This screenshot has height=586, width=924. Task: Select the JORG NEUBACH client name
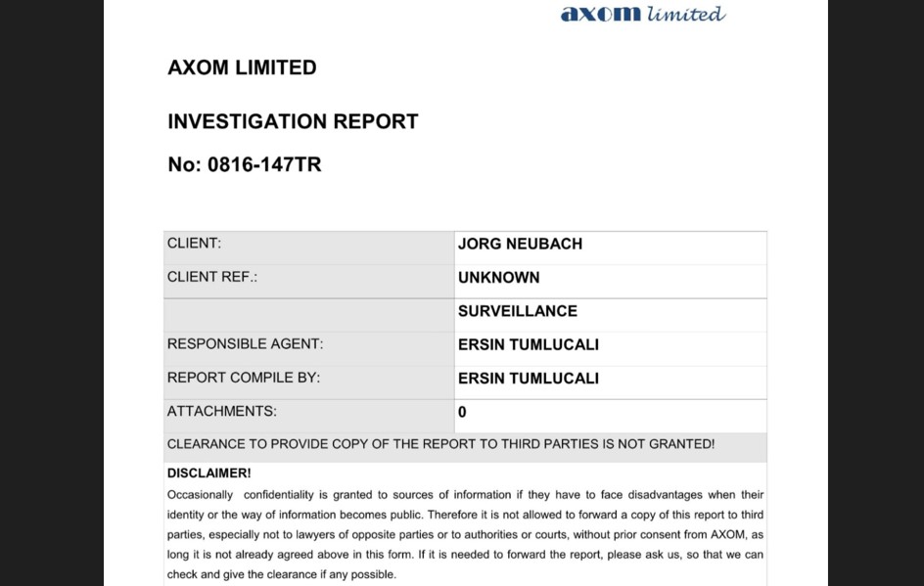pyautogui.click(x=520, y=244)
